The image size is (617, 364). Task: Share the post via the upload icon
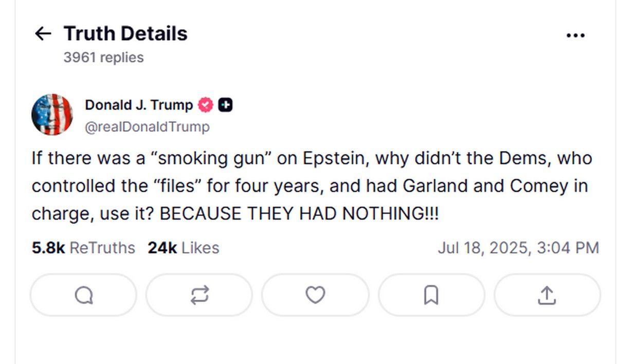click(x=547, y=295)
